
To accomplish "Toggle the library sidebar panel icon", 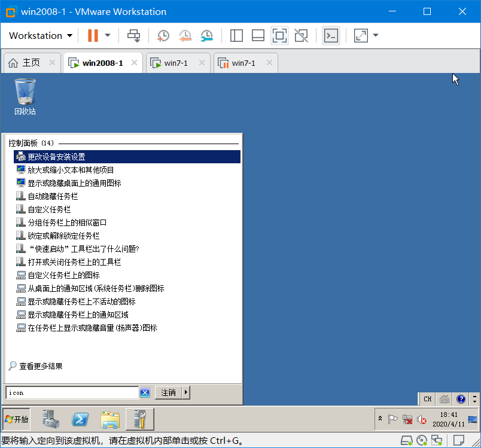I will pos(236,35).
